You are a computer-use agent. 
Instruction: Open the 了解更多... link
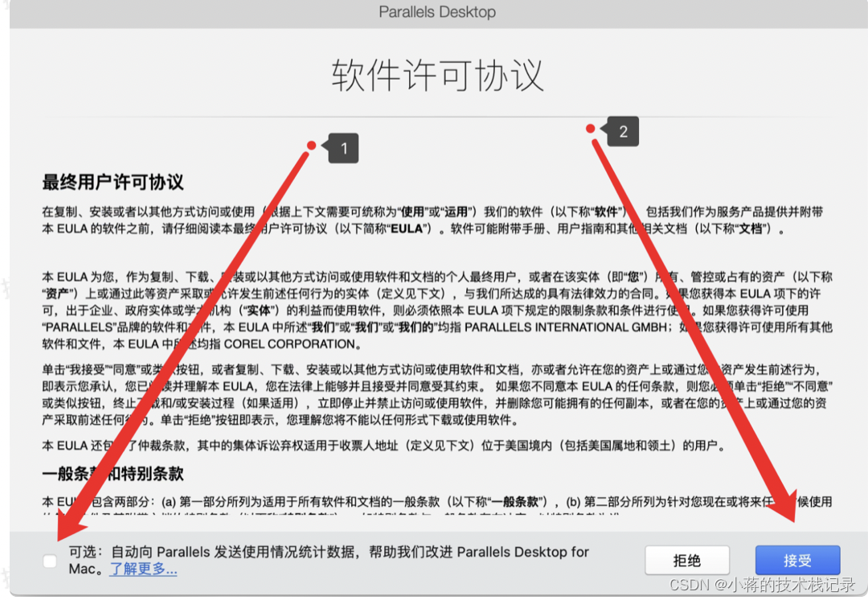[x=143, y=569]
